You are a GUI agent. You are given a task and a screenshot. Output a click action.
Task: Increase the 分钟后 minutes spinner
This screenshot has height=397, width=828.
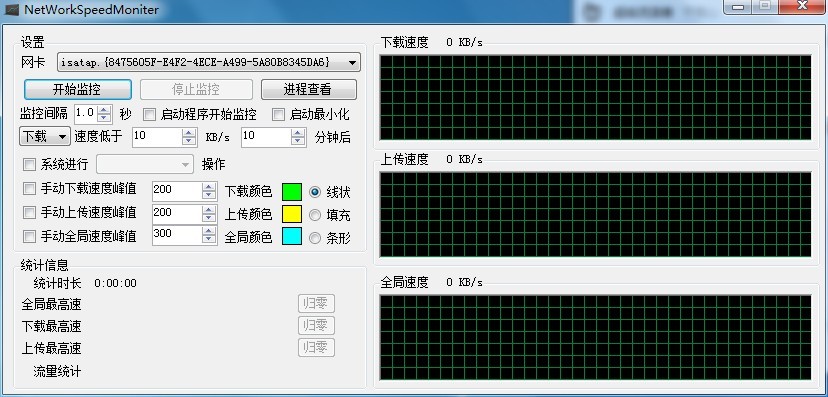pyautogui.click(x=298, y=133)
